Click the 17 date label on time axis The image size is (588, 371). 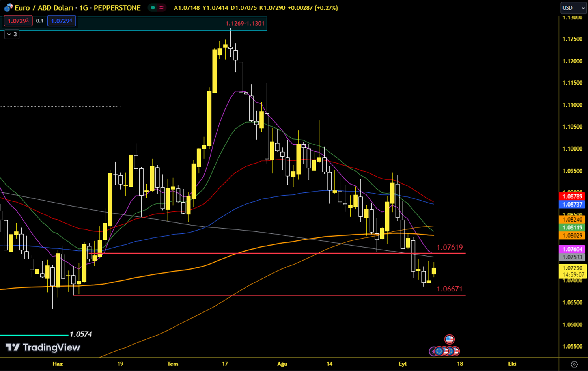tap(225, 364)
